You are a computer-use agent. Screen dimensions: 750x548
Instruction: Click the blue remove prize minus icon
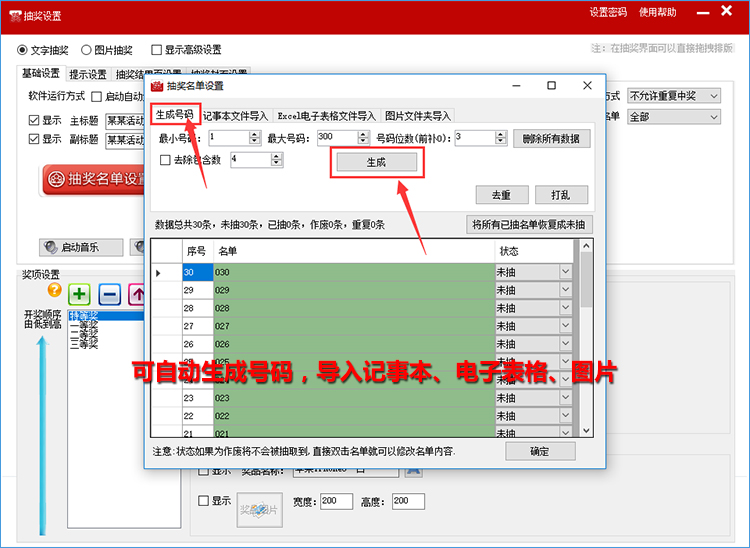point(110,294)
